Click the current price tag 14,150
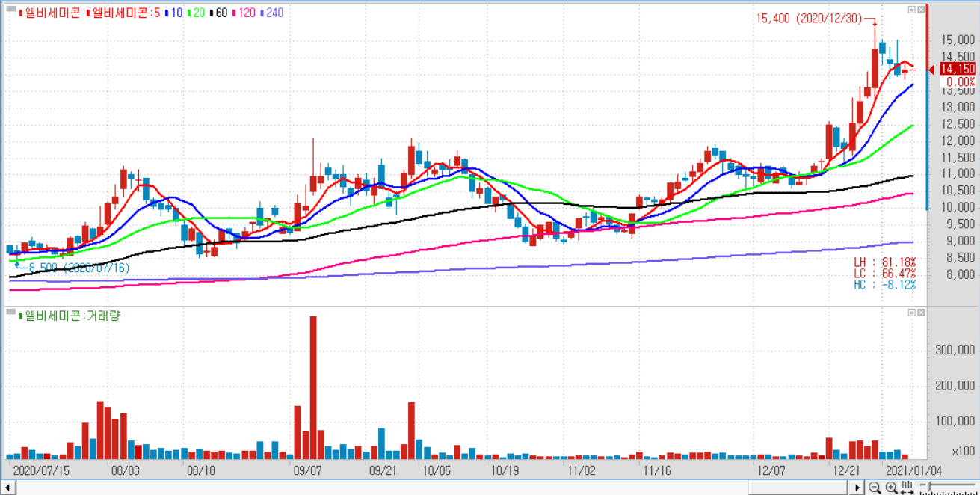 958,69
